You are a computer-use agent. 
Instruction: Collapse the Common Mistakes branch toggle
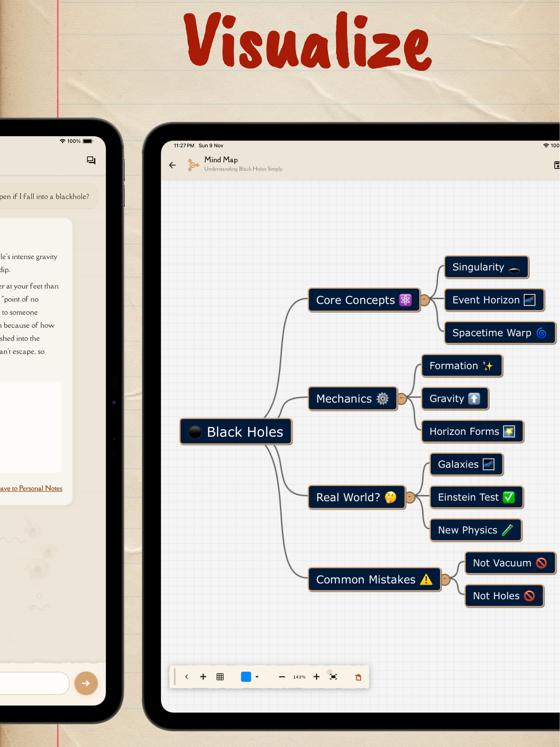click(445, 579)
